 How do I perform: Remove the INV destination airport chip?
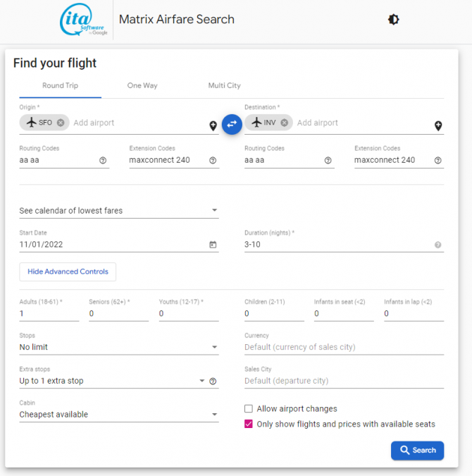point(285,123)
